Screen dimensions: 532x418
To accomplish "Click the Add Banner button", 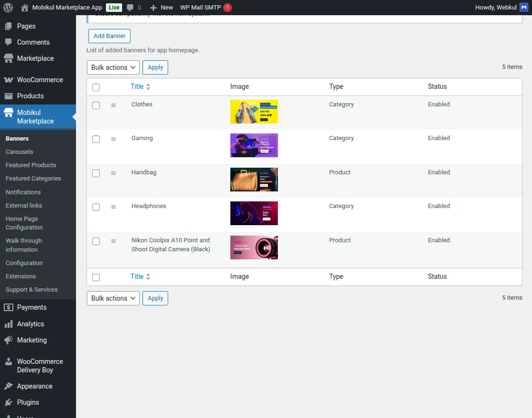I will [109, 36].
